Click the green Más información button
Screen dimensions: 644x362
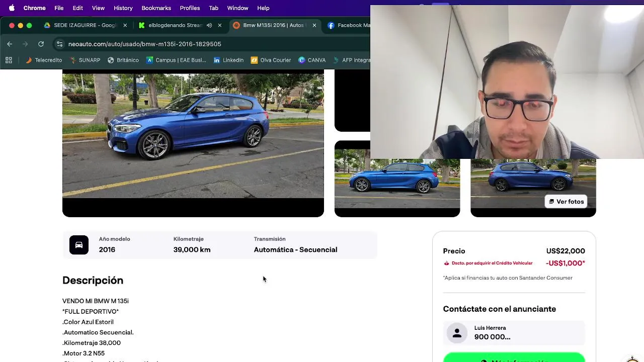click(x=514, y=357)
